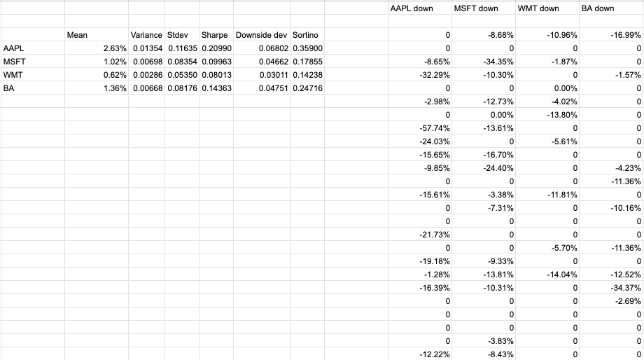The height and width of the screenshot is (360, 644).
Task: Click the WMT down column header
Action: click(538, 8)
